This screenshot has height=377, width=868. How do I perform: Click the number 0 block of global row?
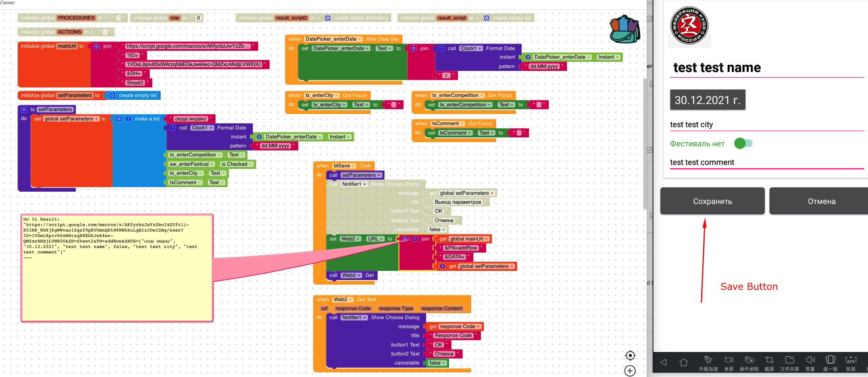pyautogui.click(x=199, y=18)
